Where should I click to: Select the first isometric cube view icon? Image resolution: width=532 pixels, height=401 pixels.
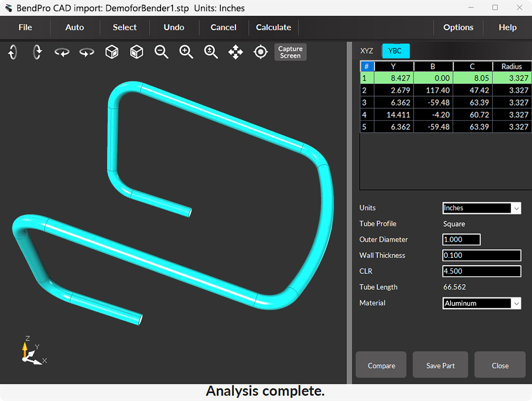pyautogui.click(x=112, y=52)
